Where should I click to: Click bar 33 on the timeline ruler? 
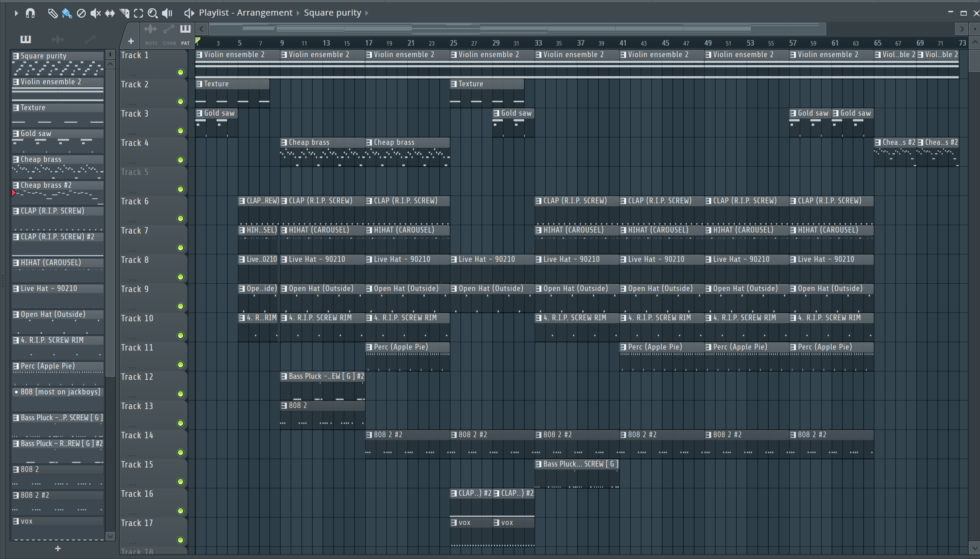click(538, 43)
